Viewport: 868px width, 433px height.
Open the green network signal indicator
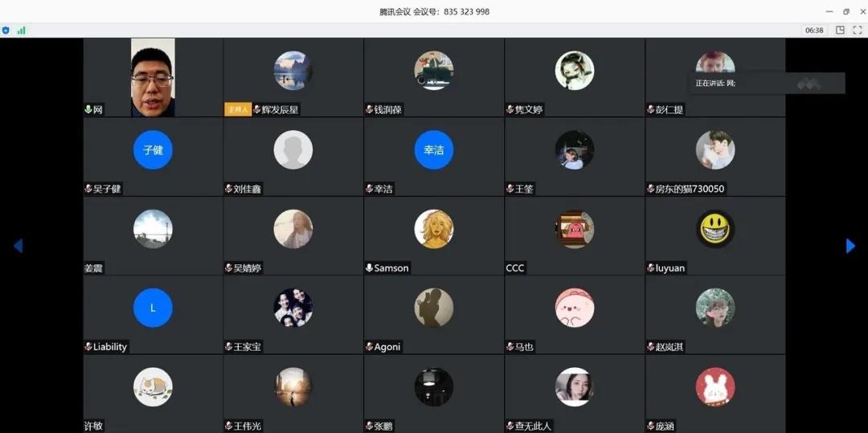pos(21,31)
